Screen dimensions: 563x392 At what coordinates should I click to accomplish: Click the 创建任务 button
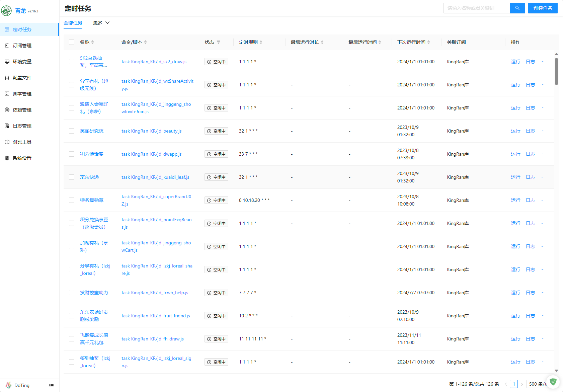[543, 8]
